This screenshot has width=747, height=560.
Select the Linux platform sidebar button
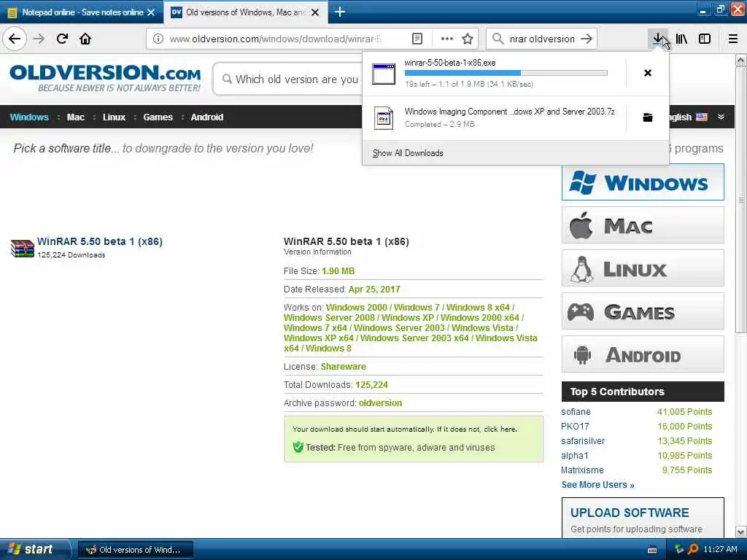[643, 268]
